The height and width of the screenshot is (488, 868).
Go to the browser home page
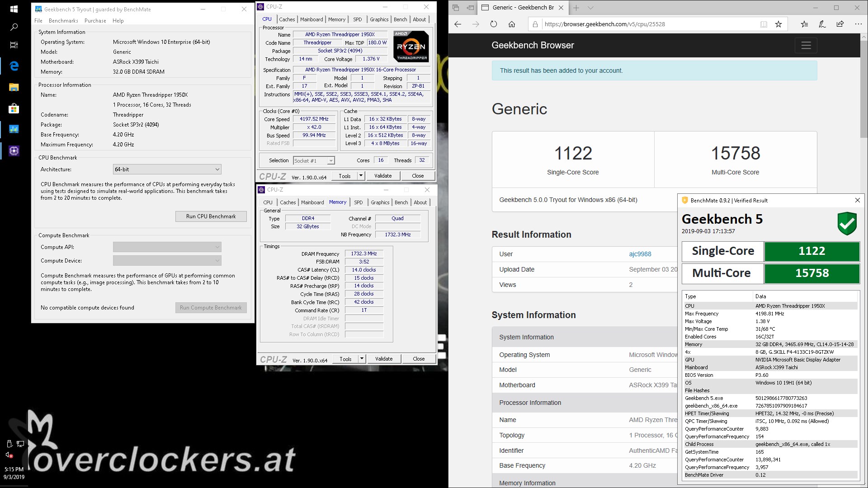pos(512,24)
